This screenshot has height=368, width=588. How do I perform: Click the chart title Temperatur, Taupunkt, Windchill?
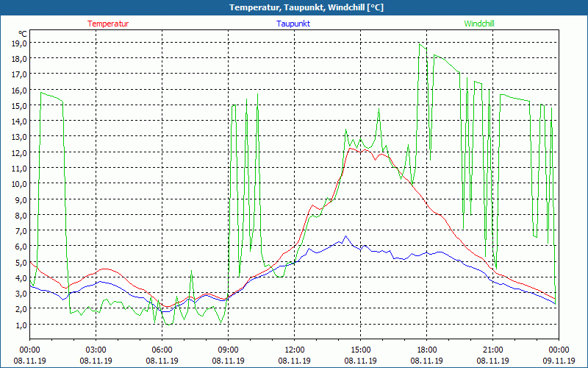pos(306,7)
